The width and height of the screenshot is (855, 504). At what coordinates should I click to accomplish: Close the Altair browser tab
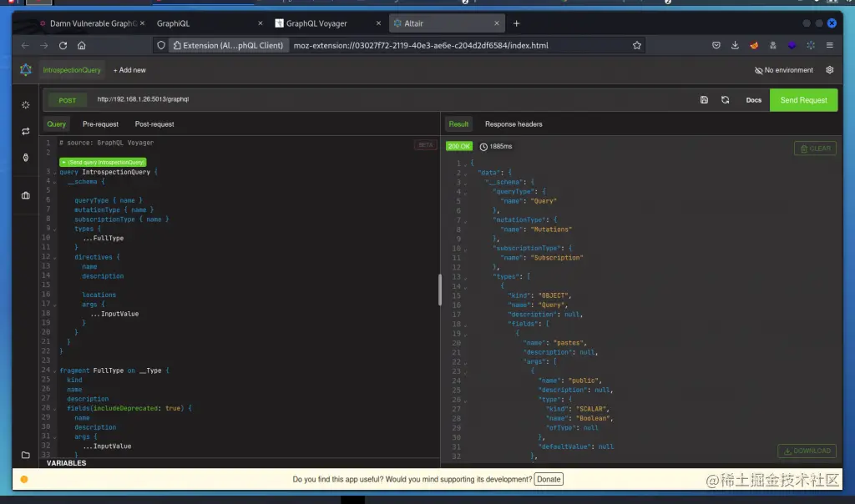coord(496,23)
